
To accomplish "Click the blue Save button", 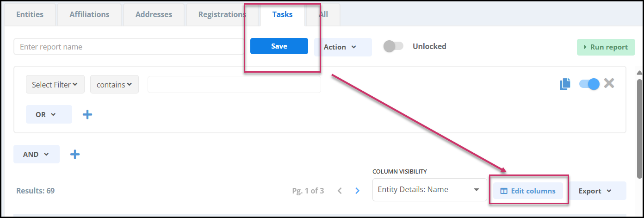I will tap(279, 46).
